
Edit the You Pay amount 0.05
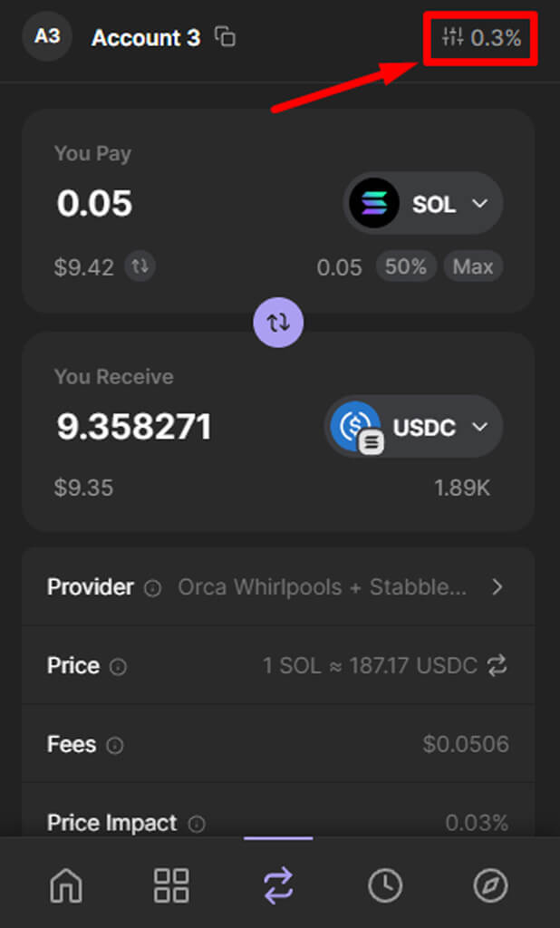[x=95, y=204]
